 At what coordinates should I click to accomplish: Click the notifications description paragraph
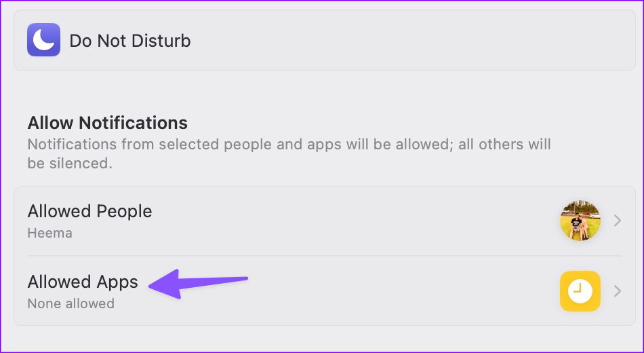pyautogui.click(x=289, y=145)
